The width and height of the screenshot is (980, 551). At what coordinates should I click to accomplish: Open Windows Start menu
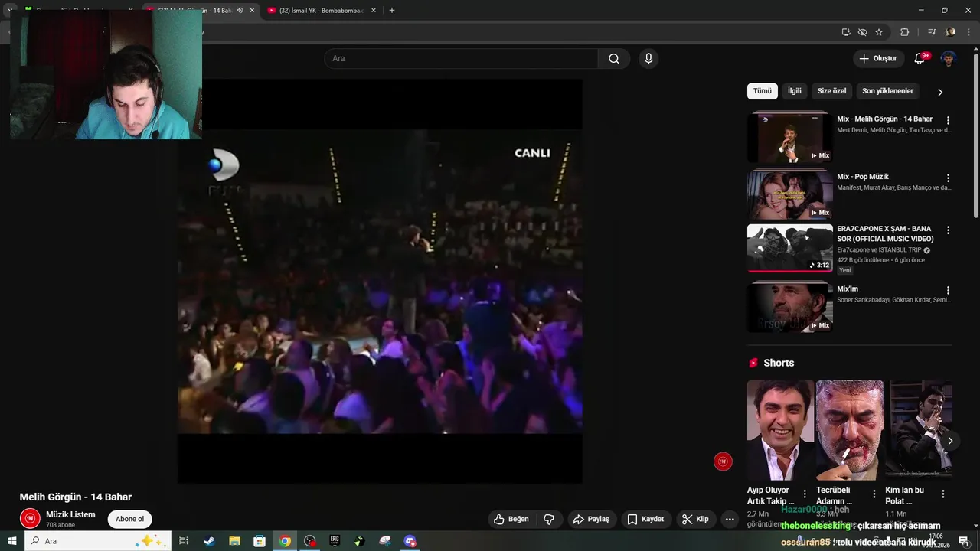click(12, 541)
